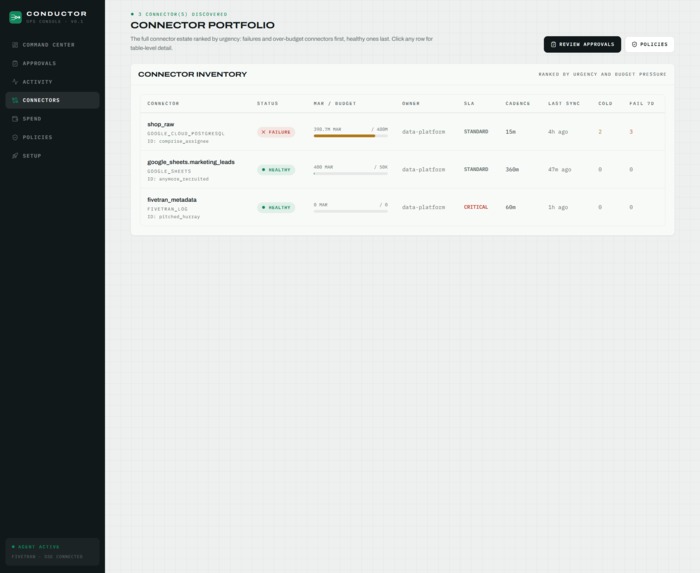The height and width of the screenshot is (573, 700).
Task: Click shop_raw cold count 2
Action: point(600,132)
